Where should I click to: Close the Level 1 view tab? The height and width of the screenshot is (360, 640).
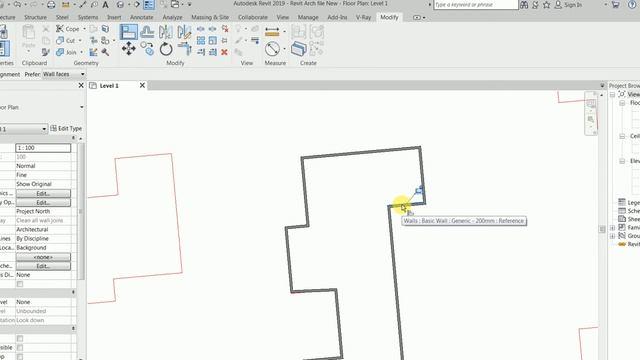tap(142, 85)
